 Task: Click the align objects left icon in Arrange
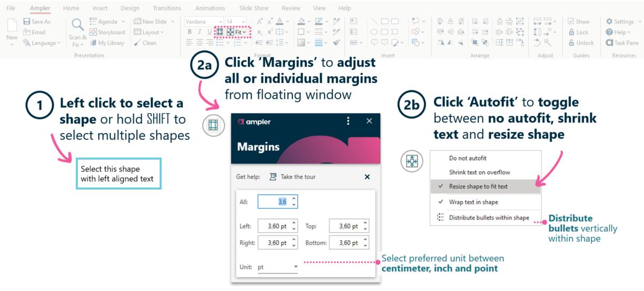click(x=440, y=21)
